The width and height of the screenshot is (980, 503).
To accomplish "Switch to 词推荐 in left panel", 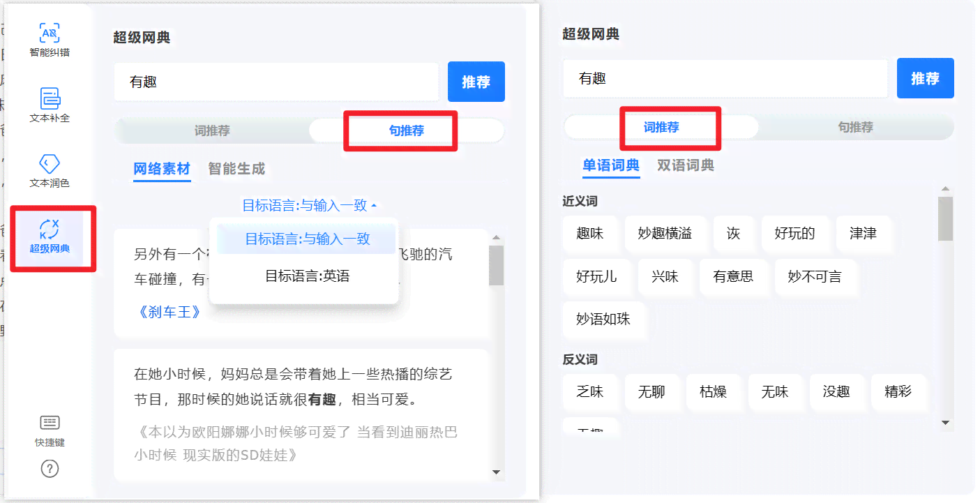I will (212, 130).
